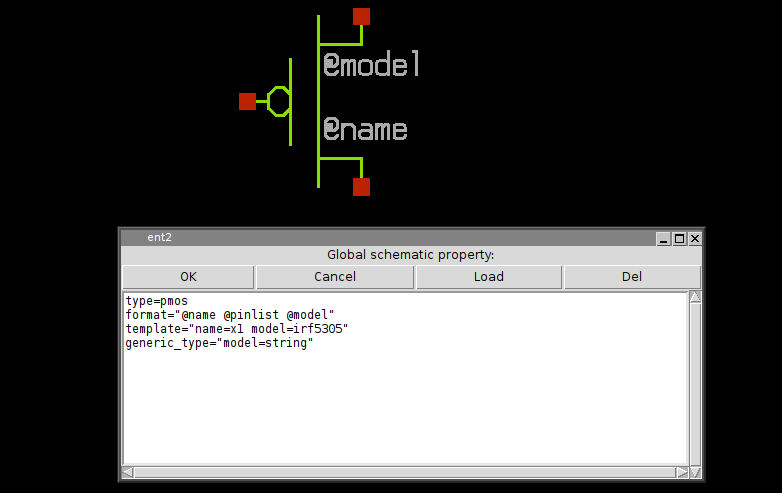
Task: Click the format="@name @pinlist @model" line
Action: click(229, 315)
